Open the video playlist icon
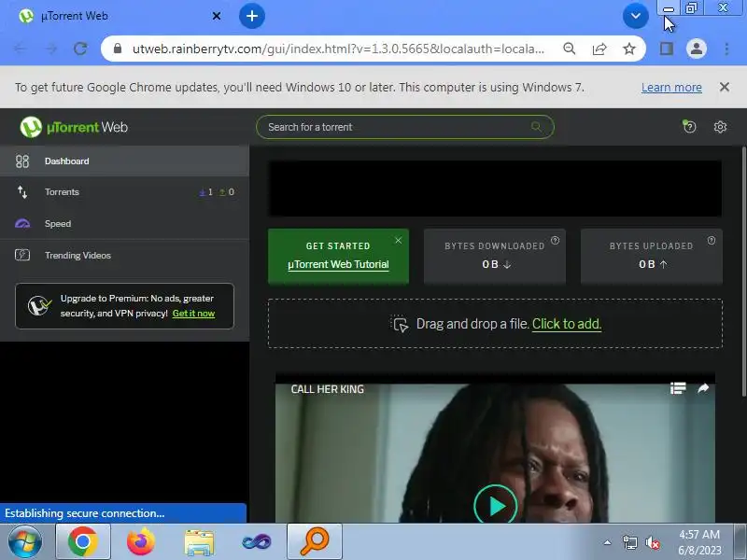747x560 pixels. click(678, 388)
